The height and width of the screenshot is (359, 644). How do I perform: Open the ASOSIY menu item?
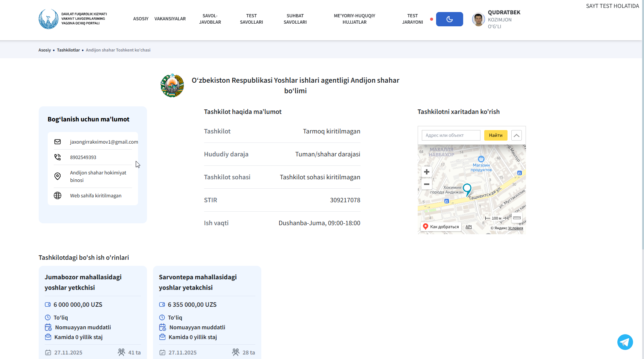[141, 19]
